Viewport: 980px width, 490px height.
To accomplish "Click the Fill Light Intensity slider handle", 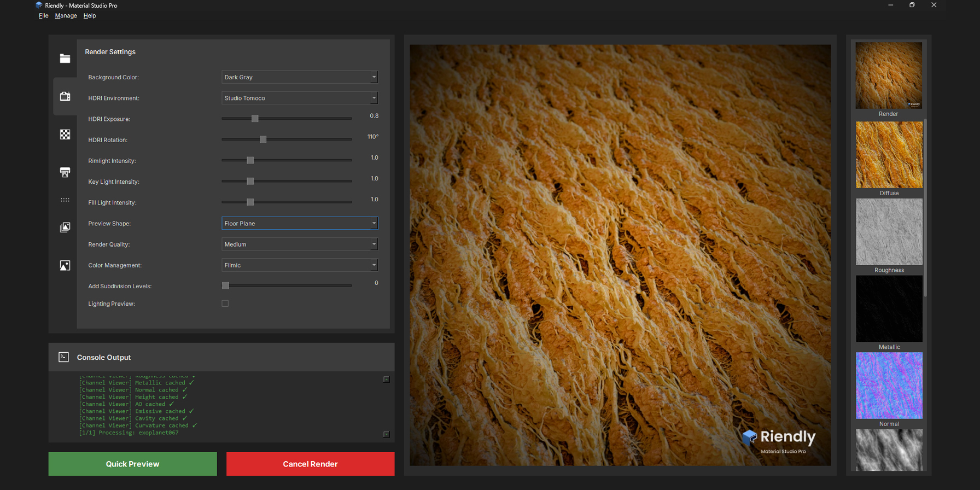I will coord(250,202).
